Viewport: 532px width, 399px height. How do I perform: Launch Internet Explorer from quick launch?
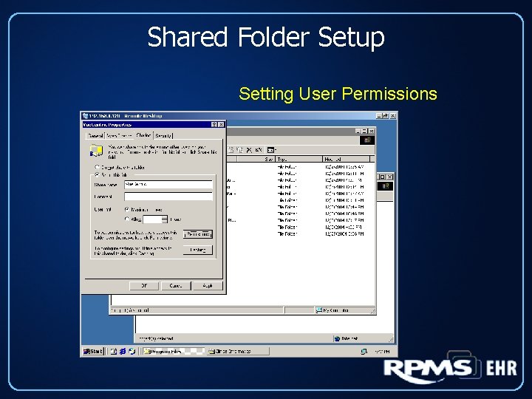point(123,352)
